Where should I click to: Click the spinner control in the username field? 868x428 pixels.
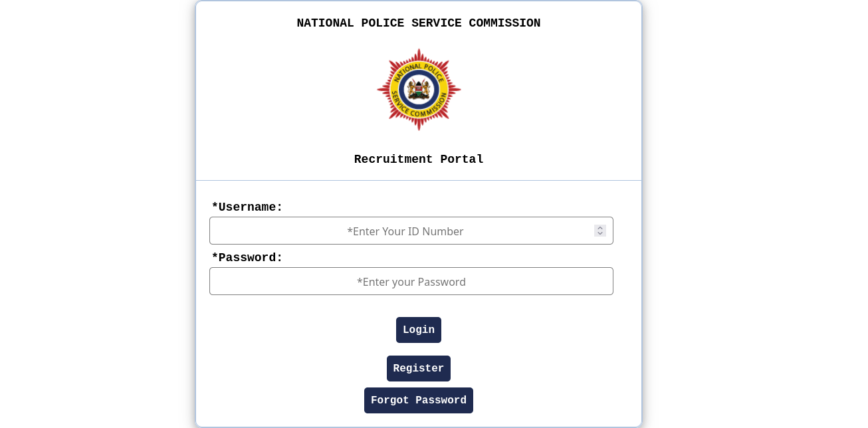(600, 231)
